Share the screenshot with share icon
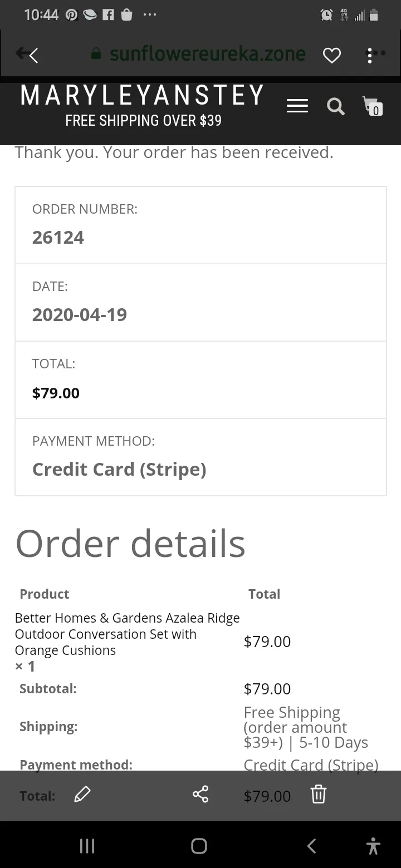Viewport: 401px width, 868px height. pyautogui.click(x=200, y=794)
